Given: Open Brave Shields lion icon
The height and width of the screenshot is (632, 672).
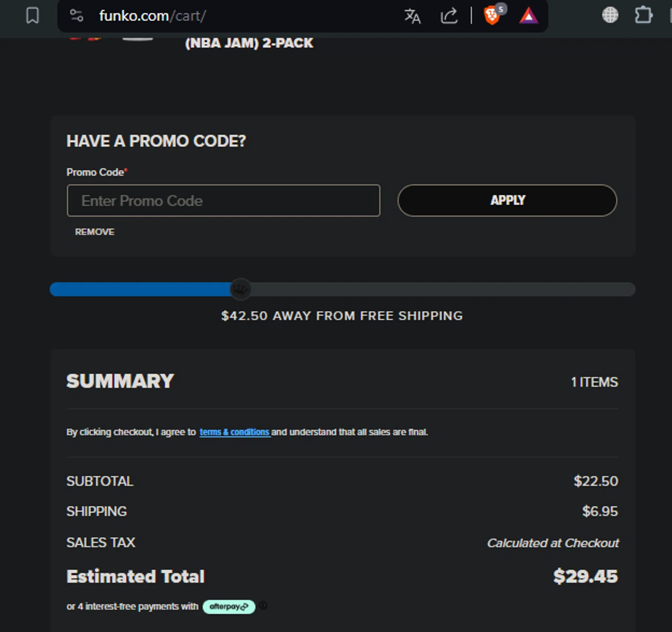Looking at the screenshot, I should tap(492, 16).
